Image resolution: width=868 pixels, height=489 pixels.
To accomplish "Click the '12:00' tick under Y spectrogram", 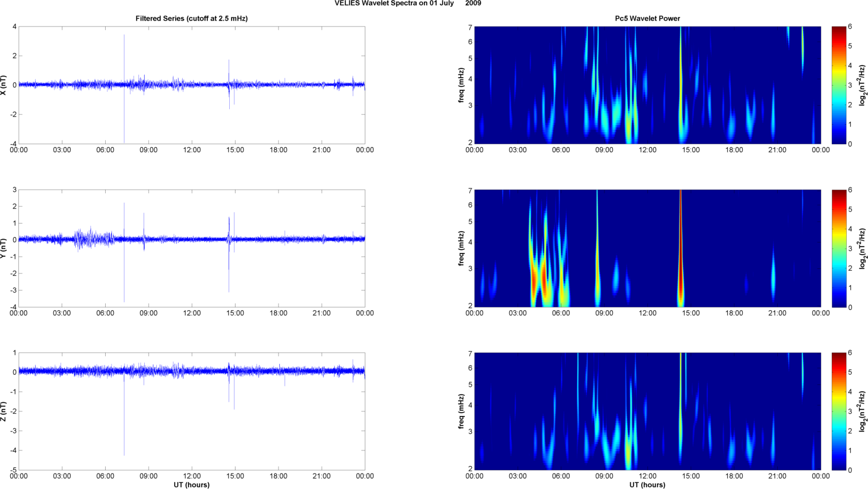I will [x=647, y=313].
